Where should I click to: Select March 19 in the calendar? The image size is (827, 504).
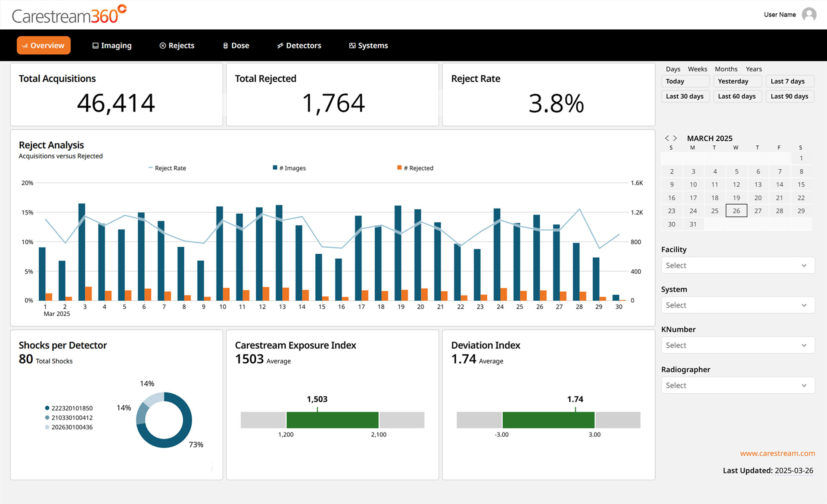pos(736,198)
